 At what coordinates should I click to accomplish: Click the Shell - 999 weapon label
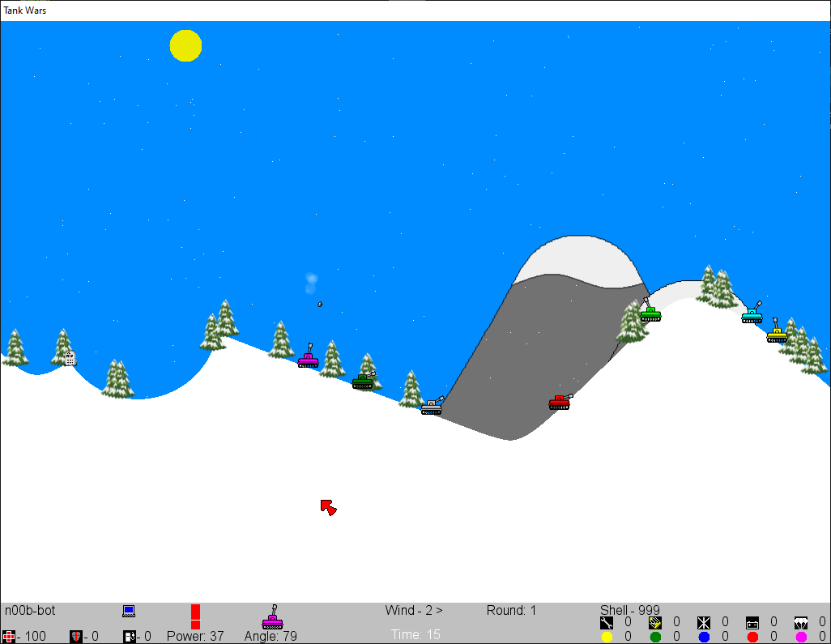pos(629,611)
